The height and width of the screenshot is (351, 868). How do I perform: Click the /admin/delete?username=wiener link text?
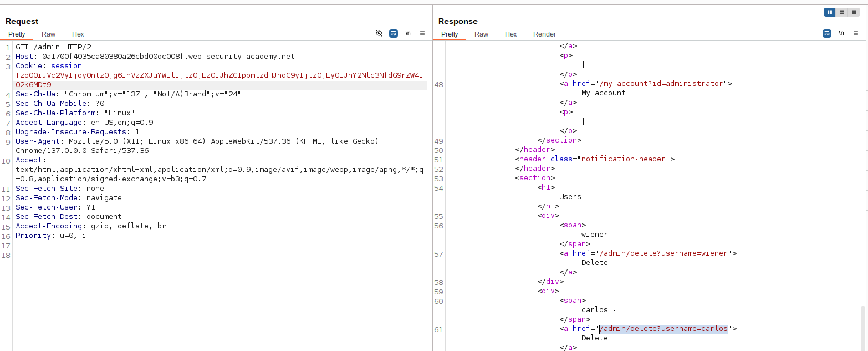(663, 253)
